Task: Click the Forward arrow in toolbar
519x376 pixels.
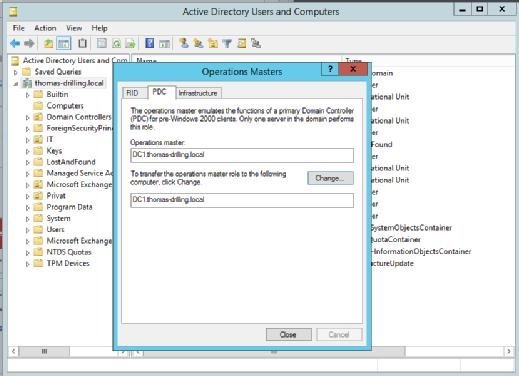Action: pos(30,43)
